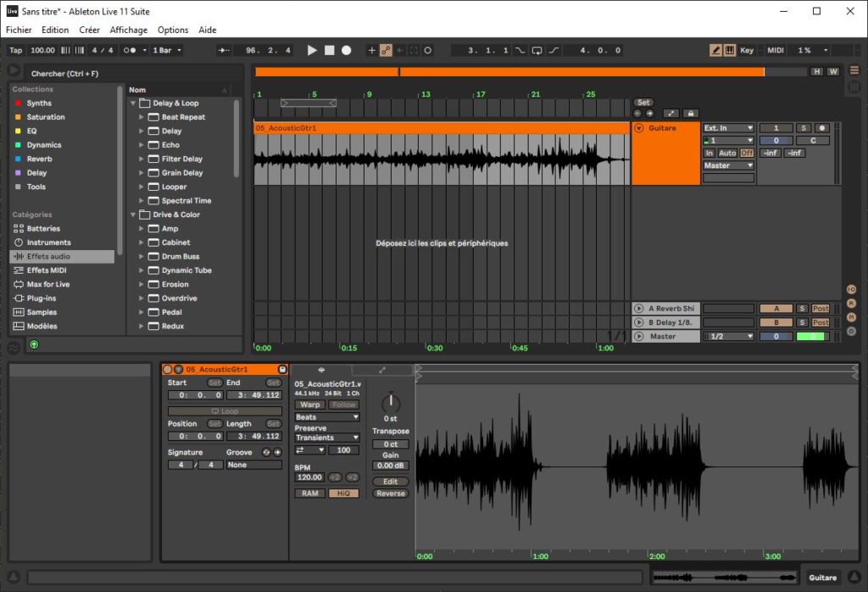Open the Transients preserve dropdown
The image size is (868, 592).
coord(327,438)
